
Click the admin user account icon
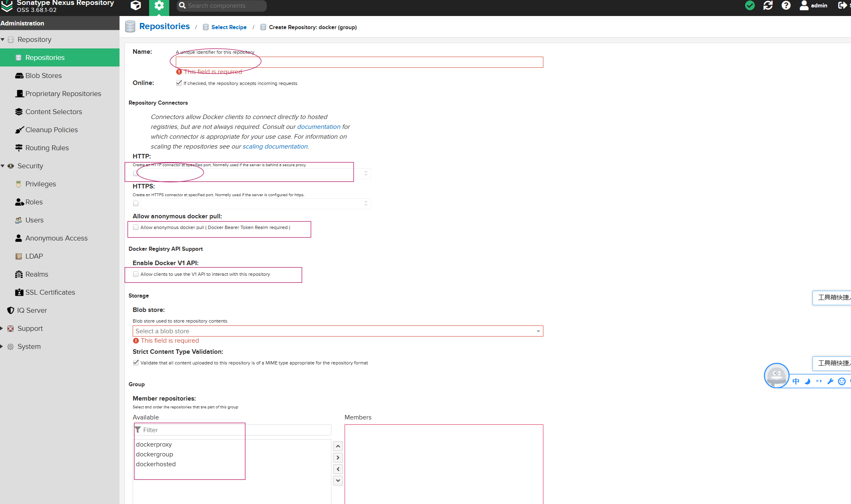click(x=804, y=5)
